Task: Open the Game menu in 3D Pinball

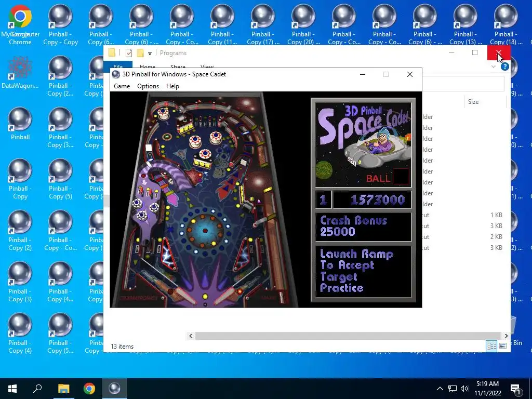Action: 122,86
